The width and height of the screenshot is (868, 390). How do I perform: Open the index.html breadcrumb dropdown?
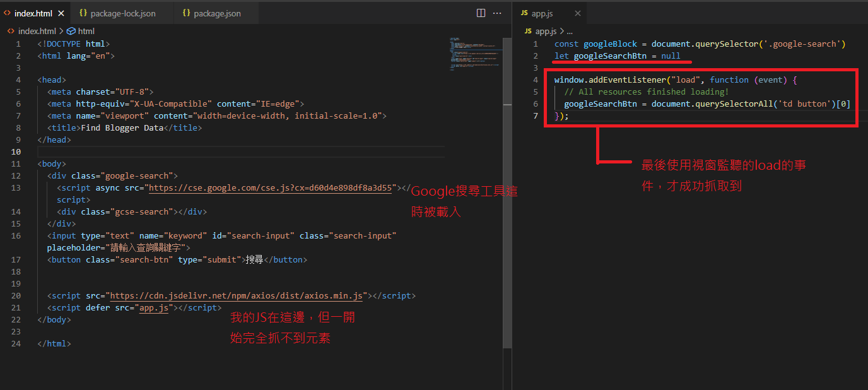click(37, 31)
